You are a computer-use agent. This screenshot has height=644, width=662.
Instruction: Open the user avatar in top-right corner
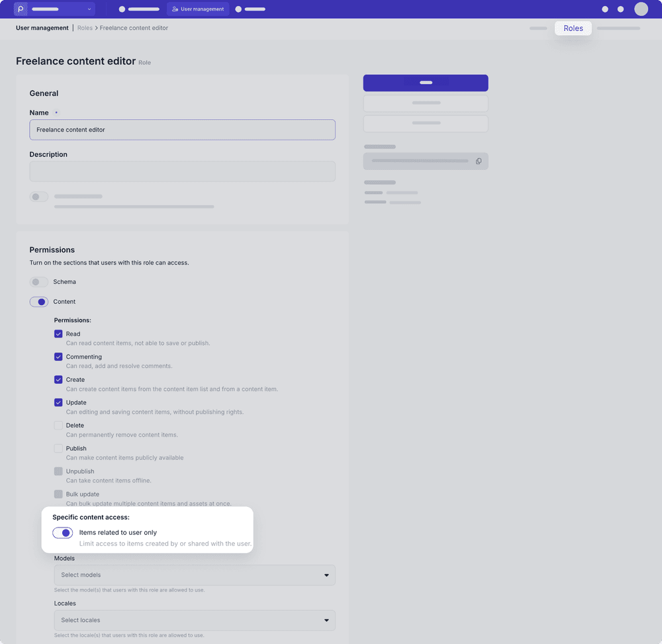(x=641, y=9)
